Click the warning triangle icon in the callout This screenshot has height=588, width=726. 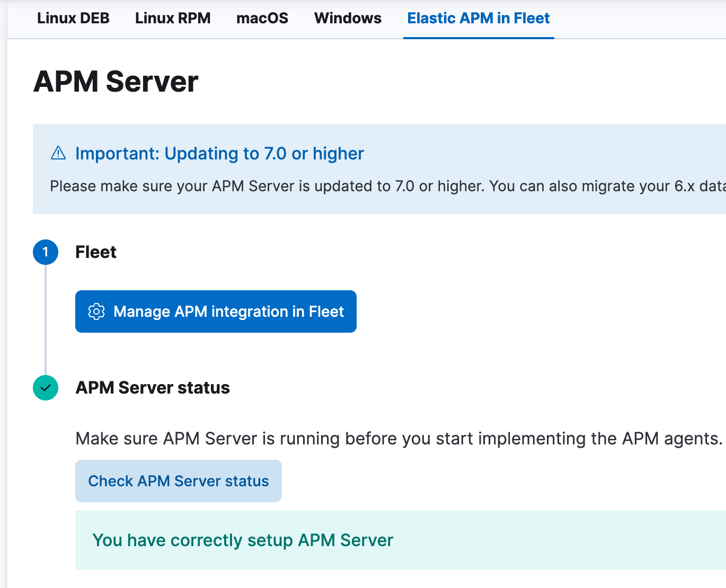(x=58, y=153)
